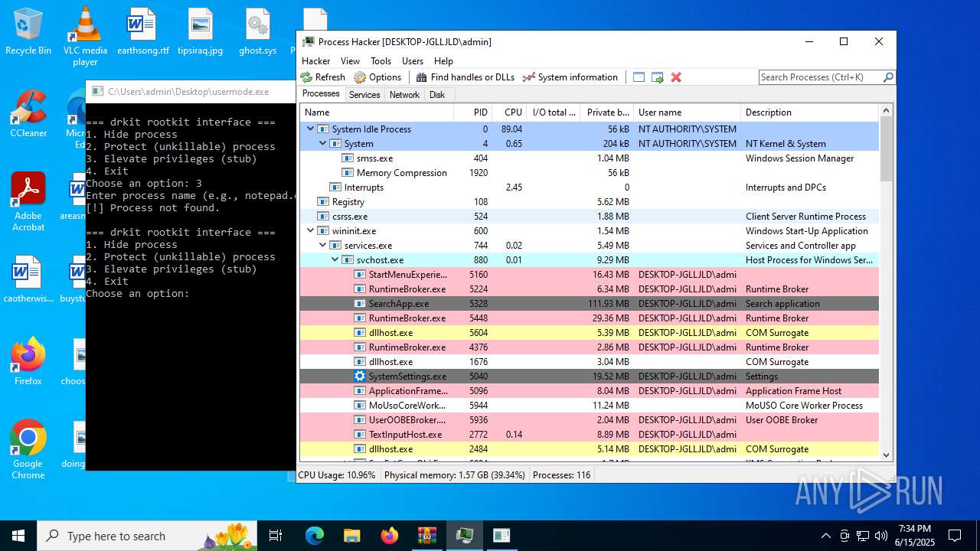Select the Processes tab

pyautogui.click(x=321, y=93)
